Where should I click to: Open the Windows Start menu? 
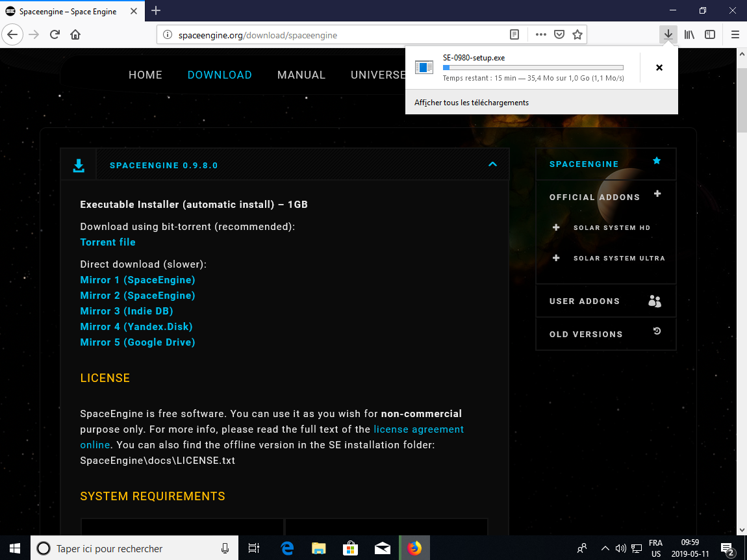pos(14,548)
